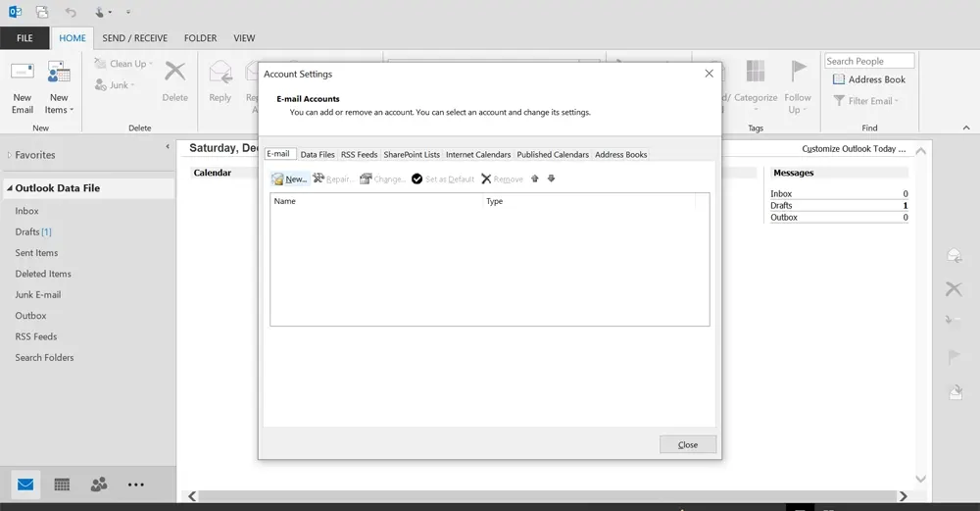The height and width of the screenshot is (511, 980).
Task: Switch to the Data Files tab
Action: [318, 155]
